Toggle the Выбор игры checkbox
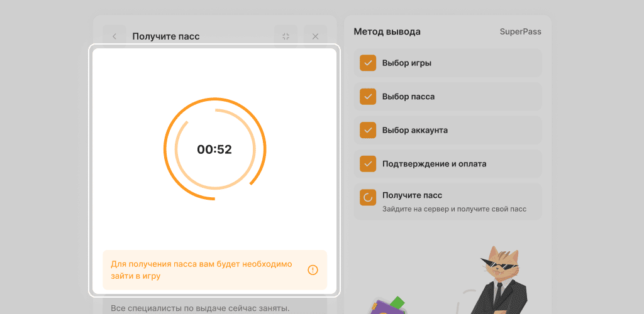The height and width of the screenshot is (314, 644). click(x=368, y=63)
